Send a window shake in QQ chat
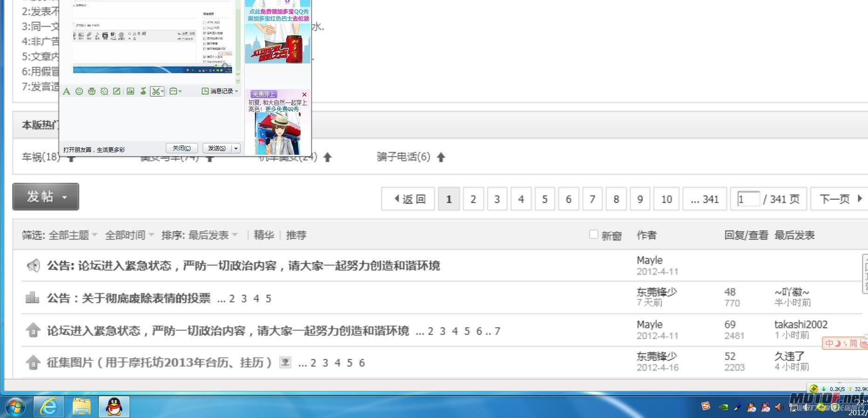 pos(104,91)
